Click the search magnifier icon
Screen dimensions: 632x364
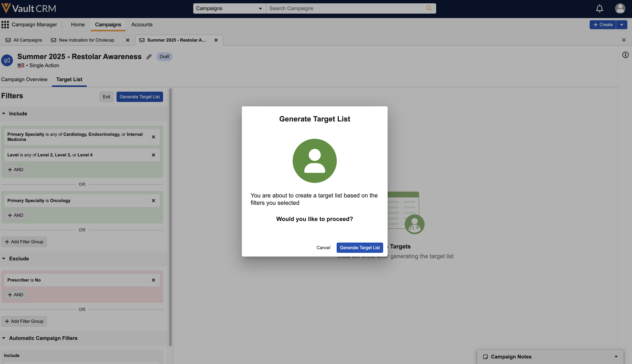point(428,8)
